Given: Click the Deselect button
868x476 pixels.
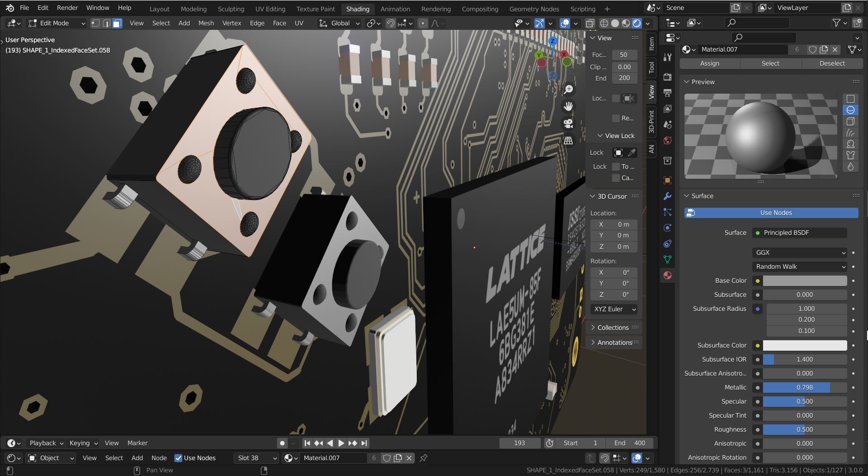Looking at the screenshot, I should click(832, 63).
